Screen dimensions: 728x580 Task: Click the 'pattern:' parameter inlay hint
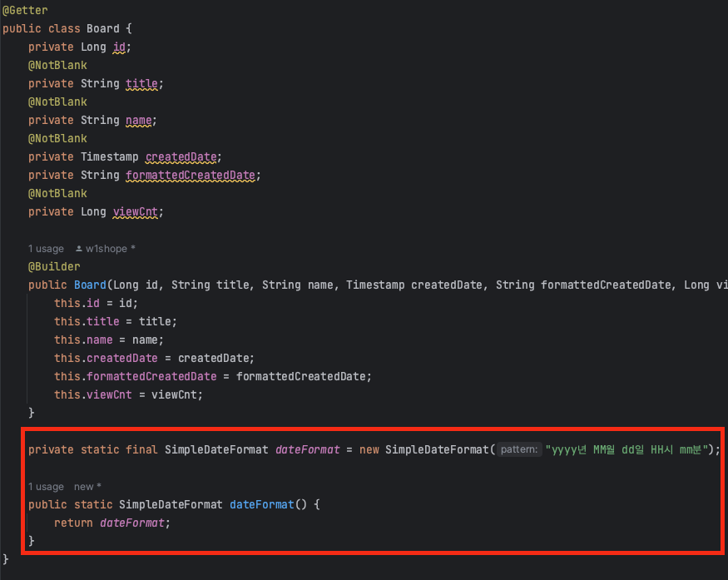(x=519, y=449)
